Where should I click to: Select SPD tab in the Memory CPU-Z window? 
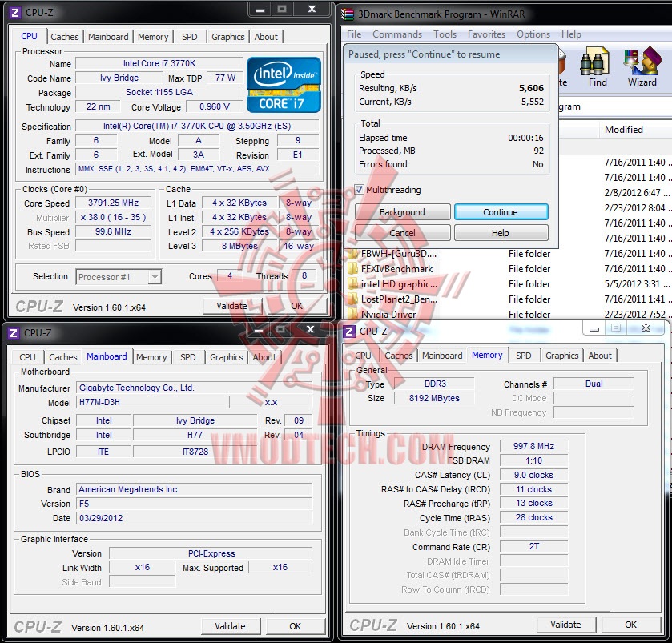(523, 356)
